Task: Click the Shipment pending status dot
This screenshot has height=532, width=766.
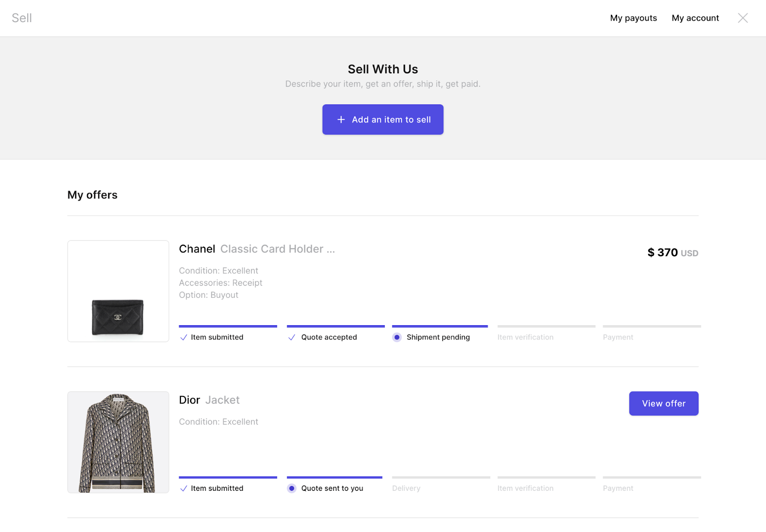Action: 397,338
